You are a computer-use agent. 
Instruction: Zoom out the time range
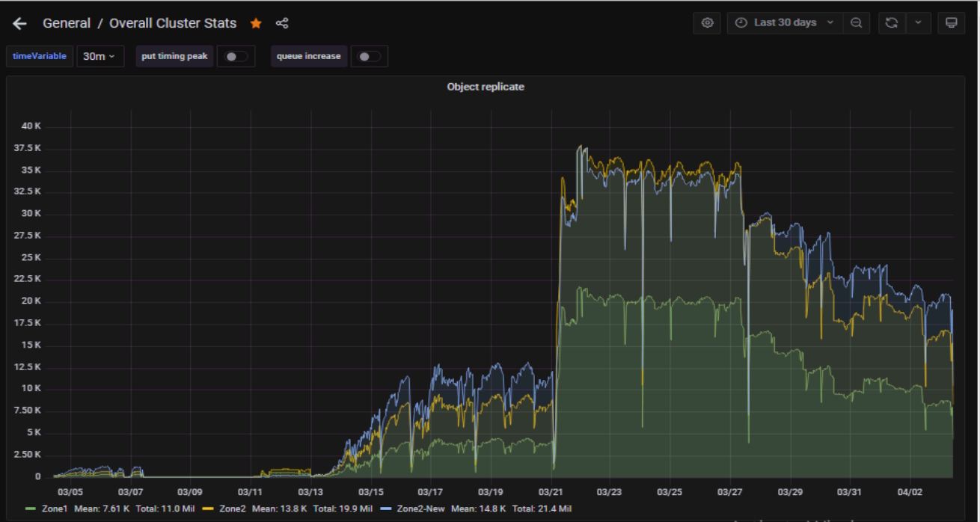click(x=856, y=23)
